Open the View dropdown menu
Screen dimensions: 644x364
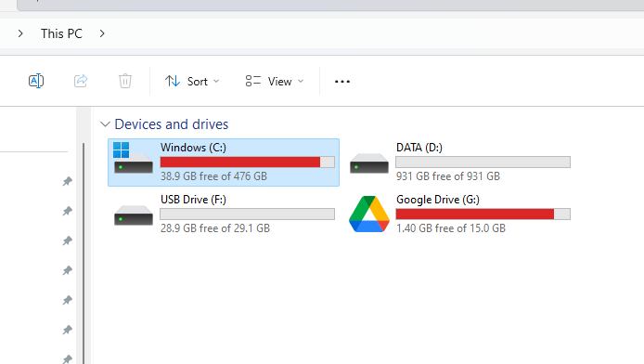click(275, 82)
